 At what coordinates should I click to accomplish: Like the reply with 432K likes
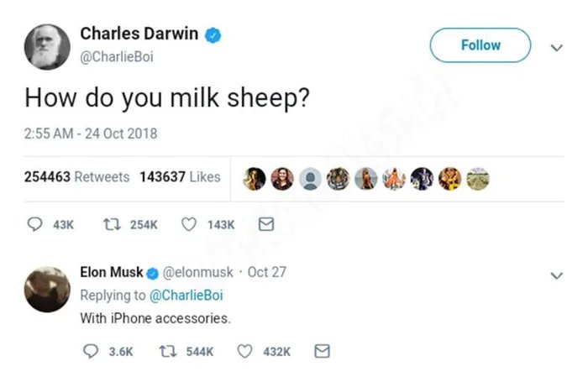pyautogui.click(x=246, y=352)
